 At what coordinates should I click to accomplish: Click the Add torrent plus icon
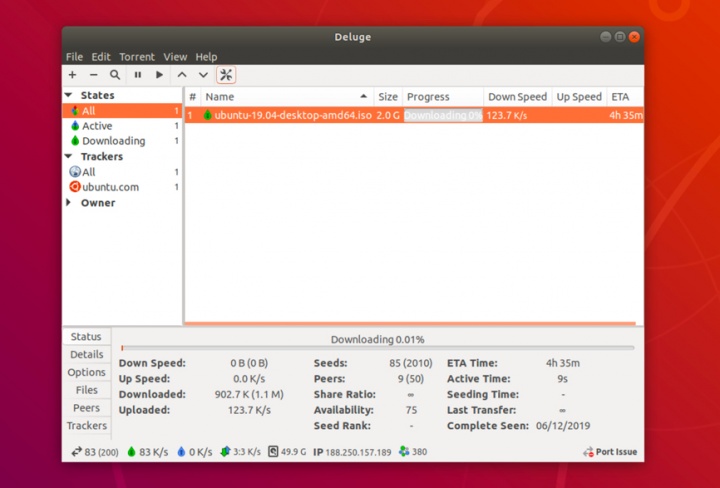point(72,75)
